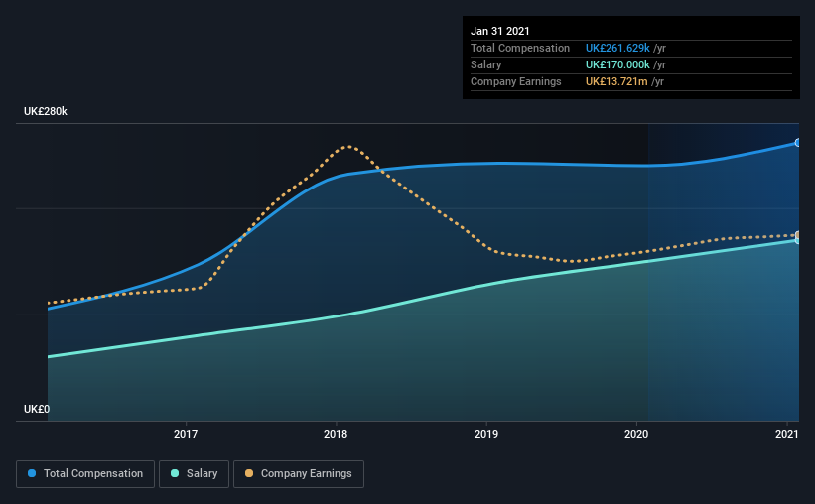Screen dimensions: 815x504
Task: Click the Total Compensation end data point
Action: [797, 142]
